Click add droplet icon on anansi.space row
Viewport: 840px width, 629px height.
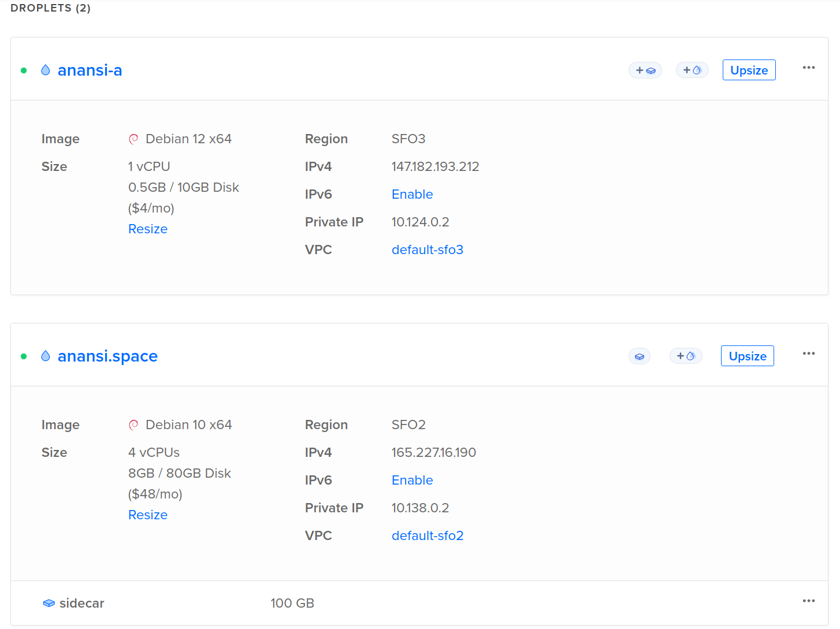click(686, 356)
